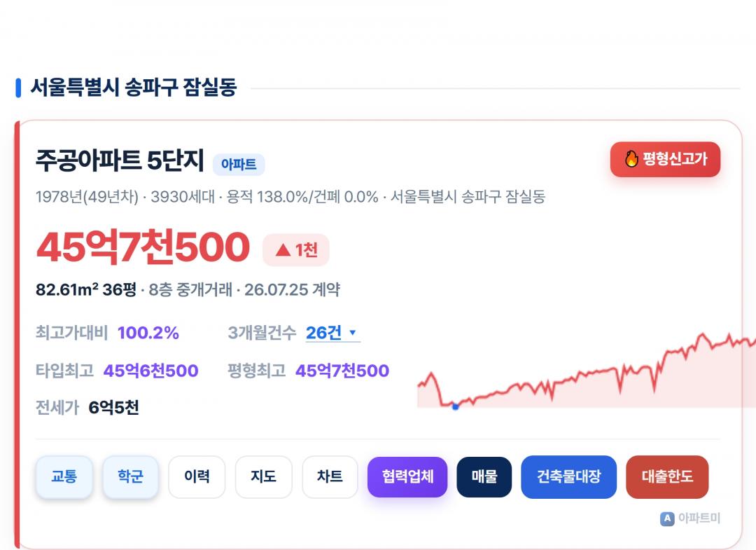Click the blue low-point marker on chart
The height and width of the screenshot is (550, 756).
click(455, 406)
